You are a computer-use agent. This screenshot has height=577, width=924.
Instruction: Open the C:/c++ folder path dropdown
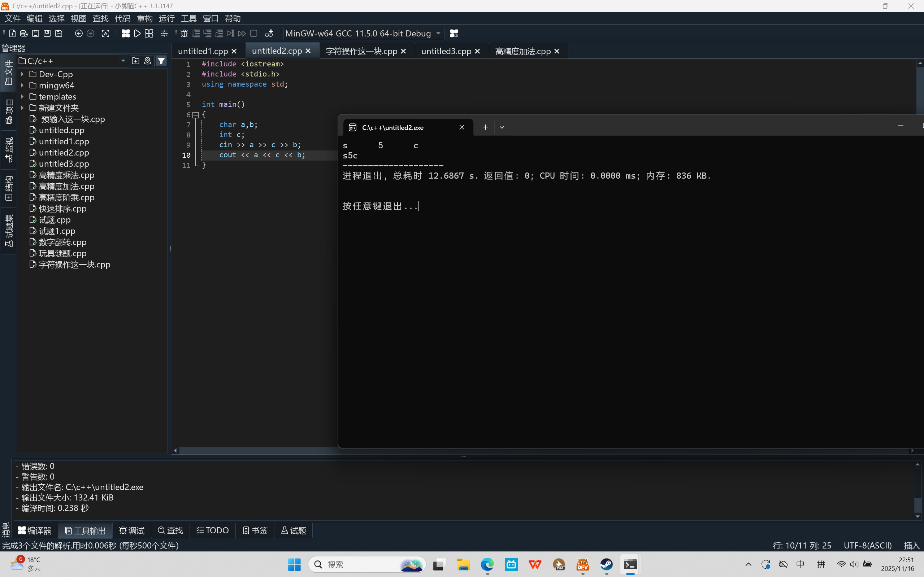point(123,61)
